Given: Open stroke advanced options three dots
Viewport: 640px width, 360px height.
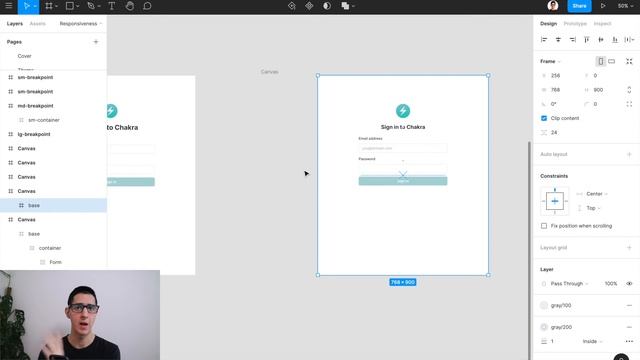Looking at the screenshot, I should (629, 341).
